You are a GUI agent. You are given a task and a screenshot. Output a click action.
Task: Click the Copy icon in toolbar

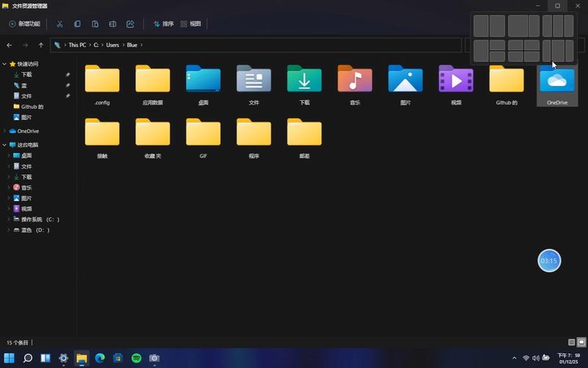pyautogui.click(x=77, y=24)
